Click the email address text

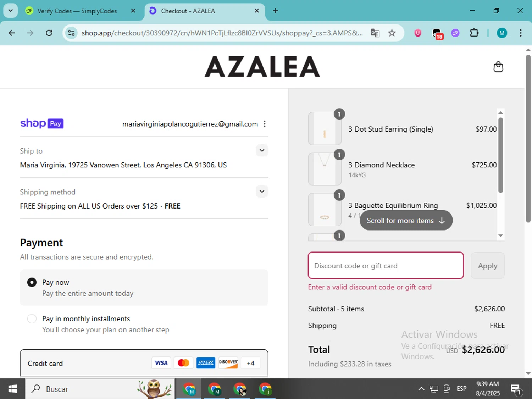190,124
